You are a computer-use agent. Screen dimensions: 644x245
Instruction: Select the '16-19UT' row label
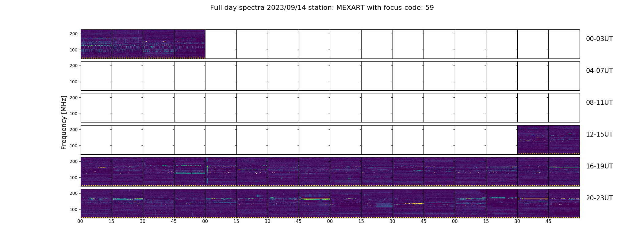pyautogui.click(x=599, y=166)
